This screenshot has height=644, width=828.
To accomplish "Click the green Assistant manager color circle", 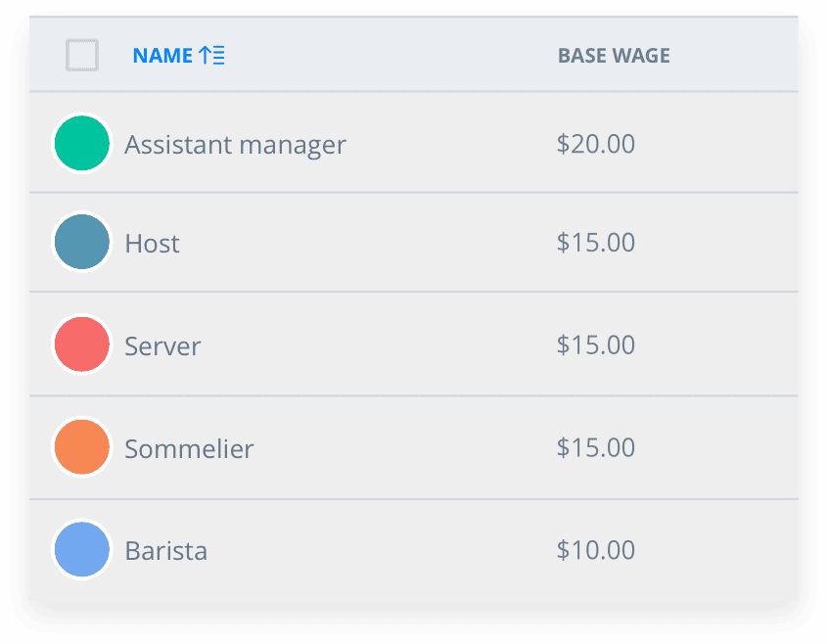I will click(82, 144).
